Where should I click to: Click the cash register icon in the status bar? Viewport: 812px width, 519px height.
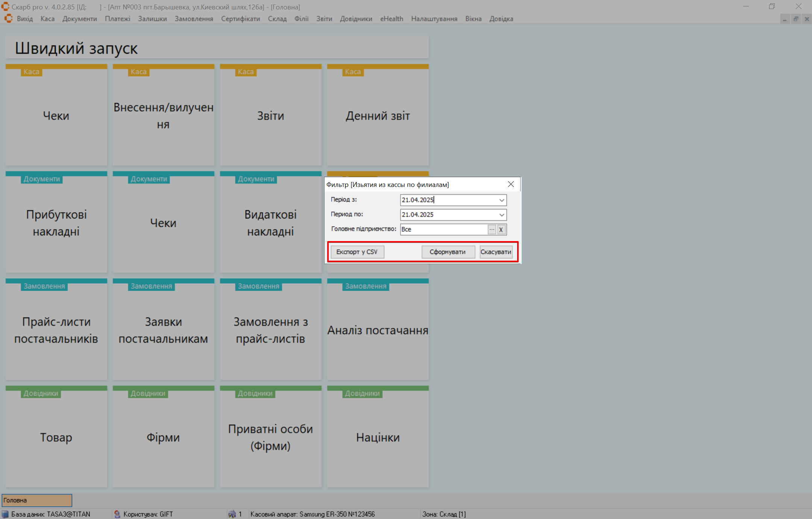(232, 514)
